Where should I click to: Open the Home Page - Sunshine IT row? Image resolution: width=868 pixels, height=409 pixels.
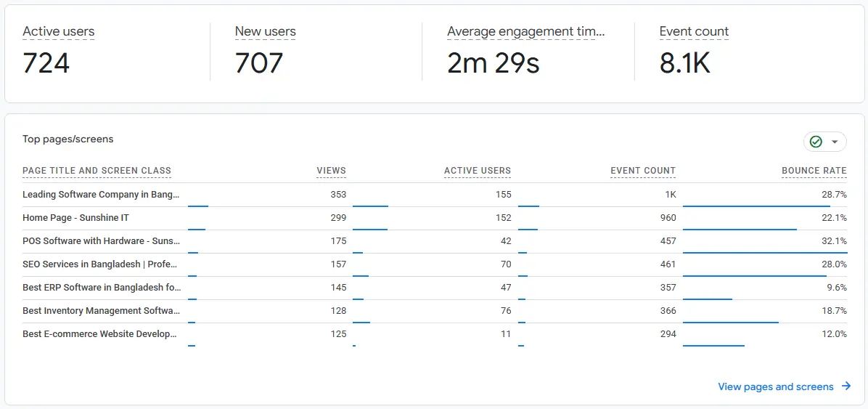pyautogui.click(x=435, y=219)
